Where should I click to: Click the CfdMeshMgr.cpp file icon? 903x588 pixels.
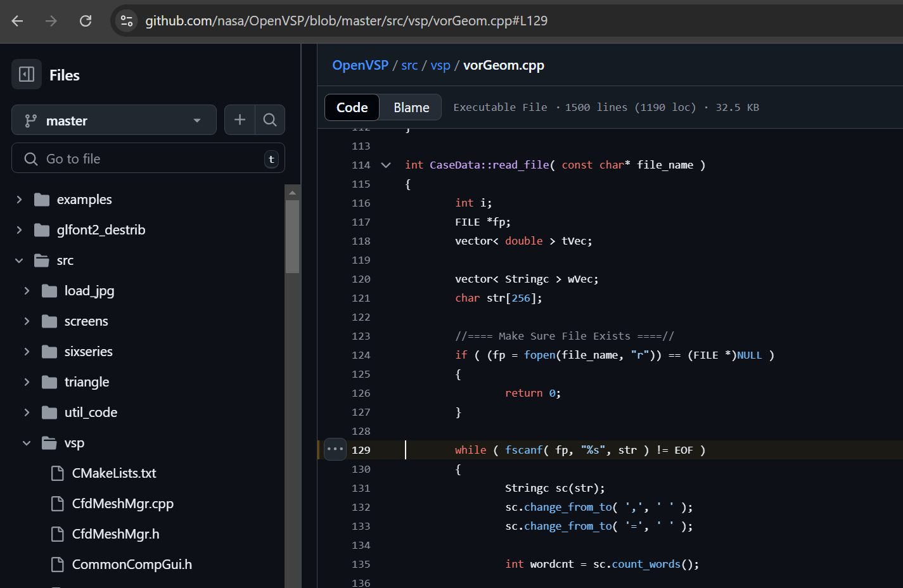[58, 504]
